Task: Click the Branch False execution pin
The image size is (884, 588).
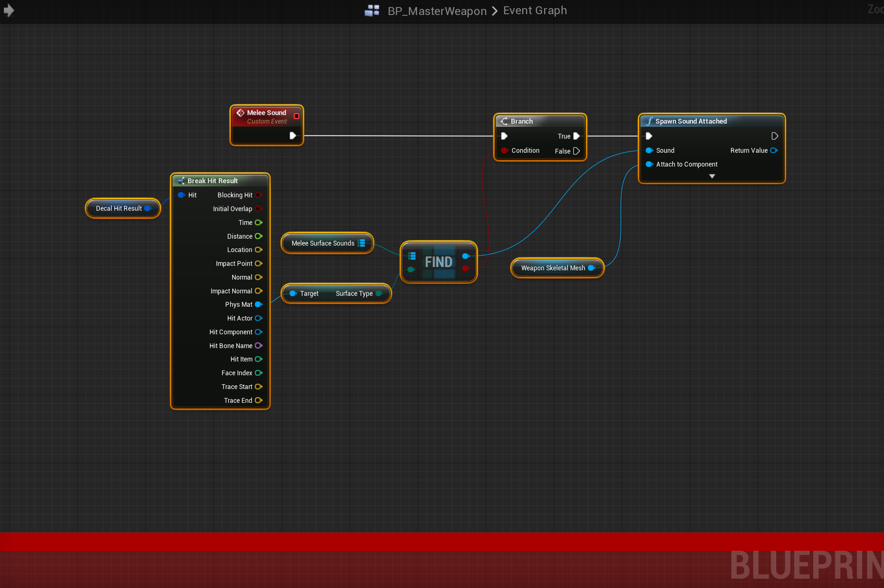Action: 576,151
